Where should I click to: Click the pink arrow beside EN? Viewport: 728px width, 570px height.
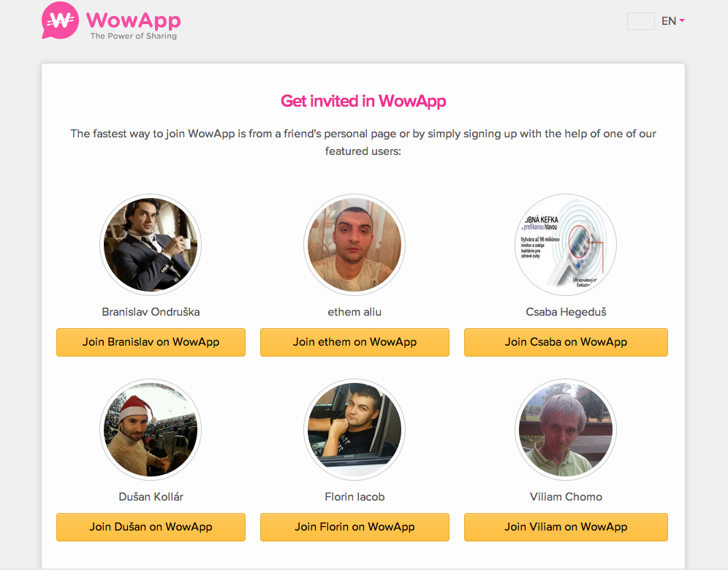(681, 20)
